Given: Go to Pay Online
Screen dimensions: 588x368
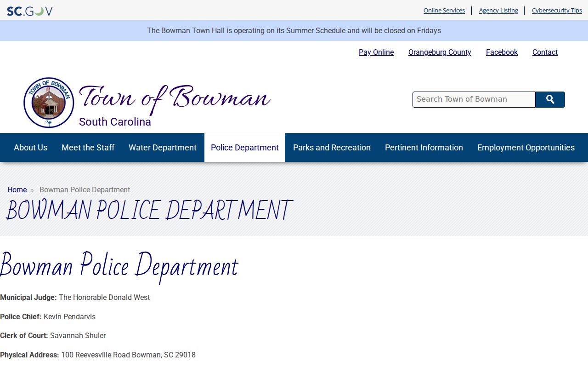Looking at the screenshot, I should pyautogui.click(x=376, y=52).
